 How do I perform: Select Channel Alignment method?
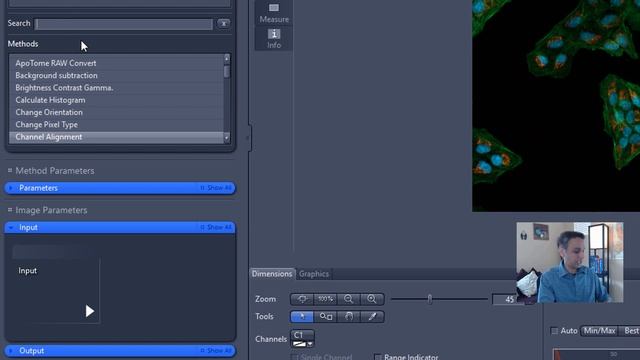coord(116,137)
